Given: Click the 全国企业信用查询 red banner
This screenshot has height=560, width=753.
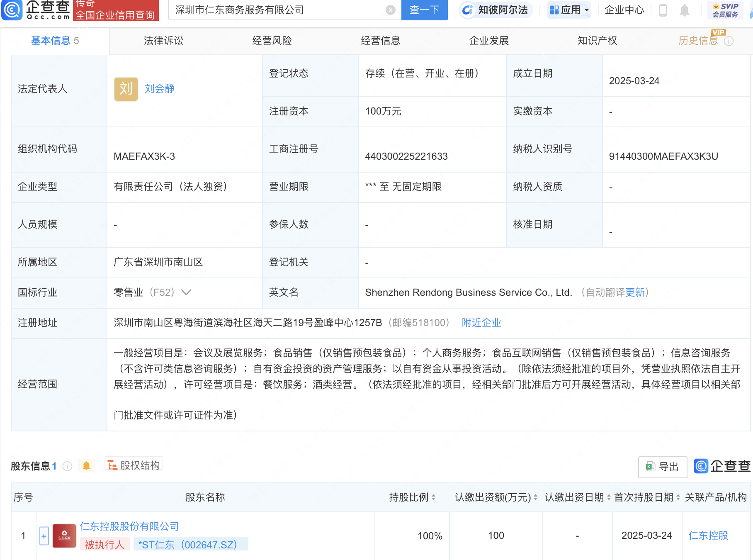Looking at the screenshot, I should click(x=115, y=10).
